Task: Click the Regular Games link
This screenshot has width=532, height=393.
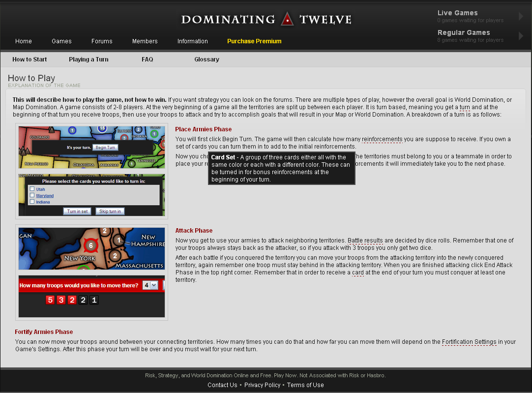Action: coord(464,32)
